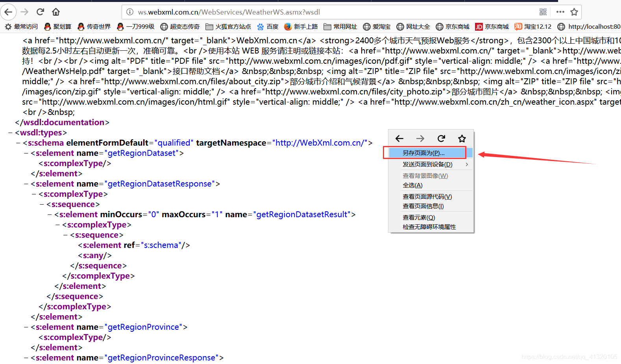Open the 常用网址 bookmark folder

[340, 27]
